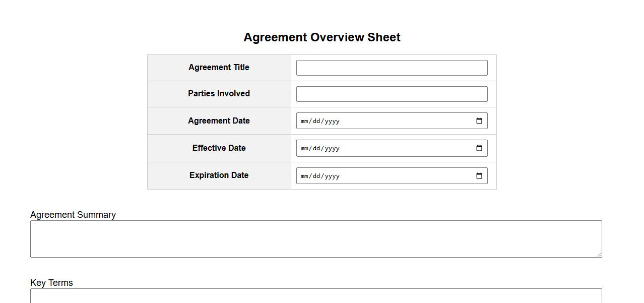The width and height of the screenshot is (644, 303).
Task: Click the "Parties Involved" table header cell
Action: tap(219, 94)
